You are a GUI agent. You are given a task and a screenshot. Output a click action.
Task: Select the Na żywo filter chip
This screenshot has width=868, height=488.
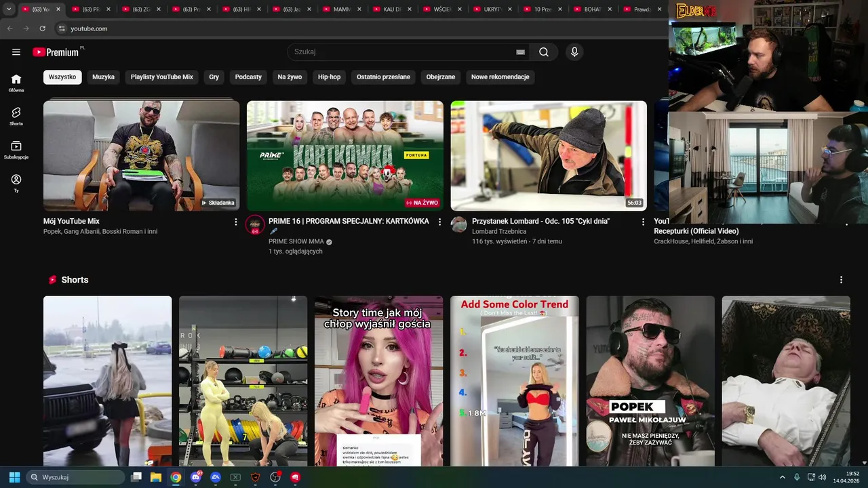pos(290,77)
